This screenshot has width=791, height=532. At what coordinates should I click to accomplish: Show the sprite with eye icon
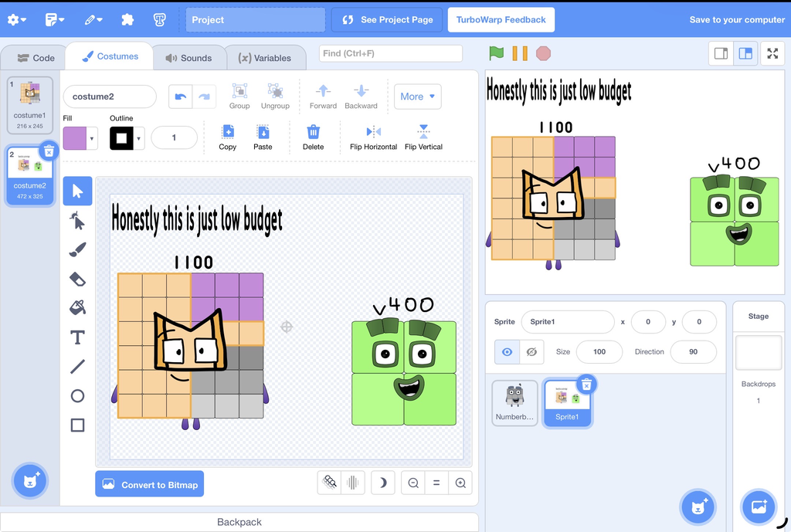507,352
